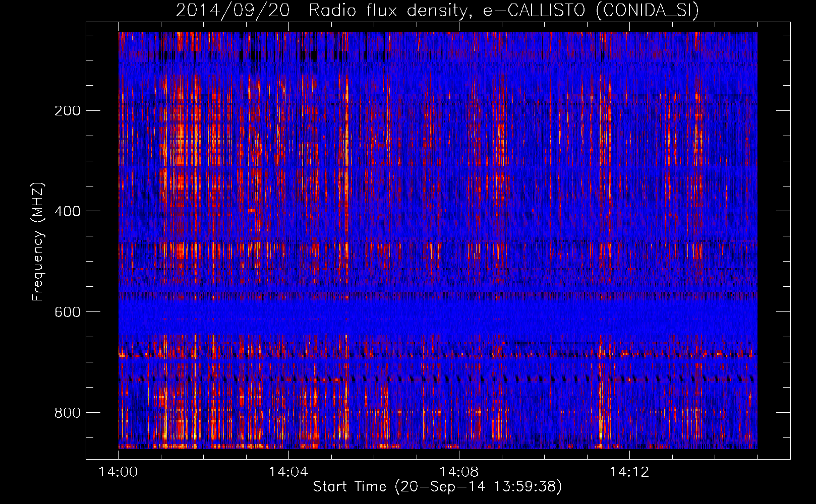816x504 pixels.
Task: Click the '600' frequency tick label
Action: click(68, 312)
